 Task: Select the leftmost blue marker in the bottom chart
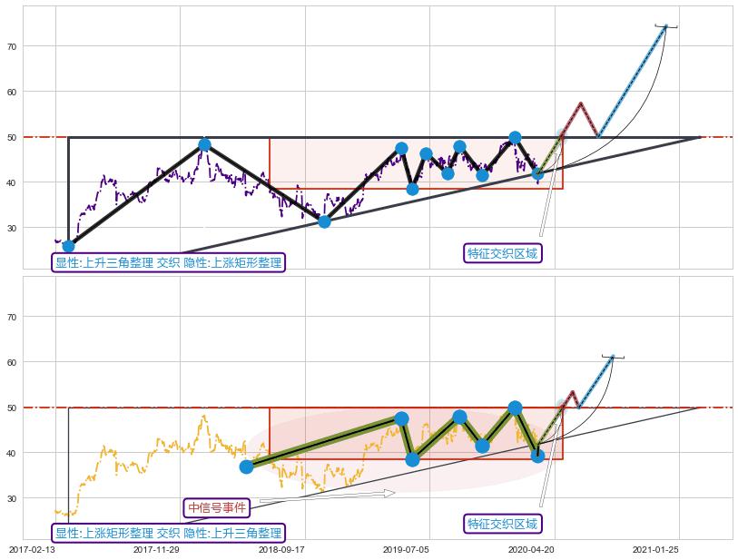pyautogui.click(x=246, y=467)
